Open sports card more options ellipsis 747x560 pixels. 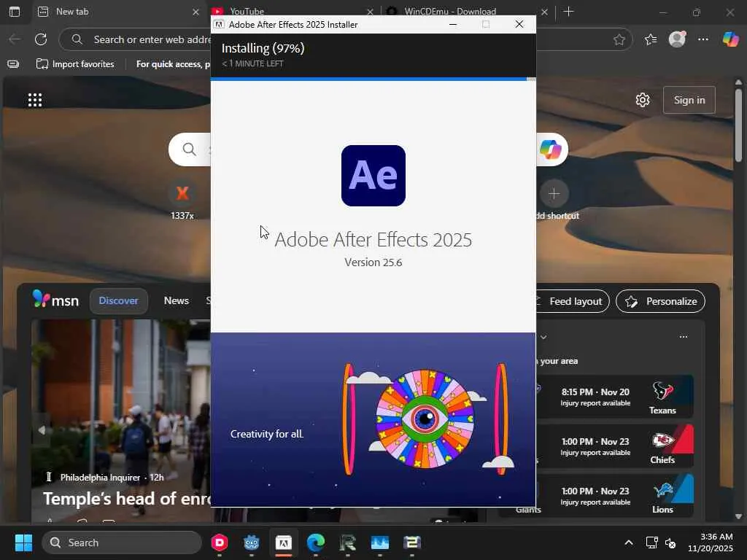point(683,337)
